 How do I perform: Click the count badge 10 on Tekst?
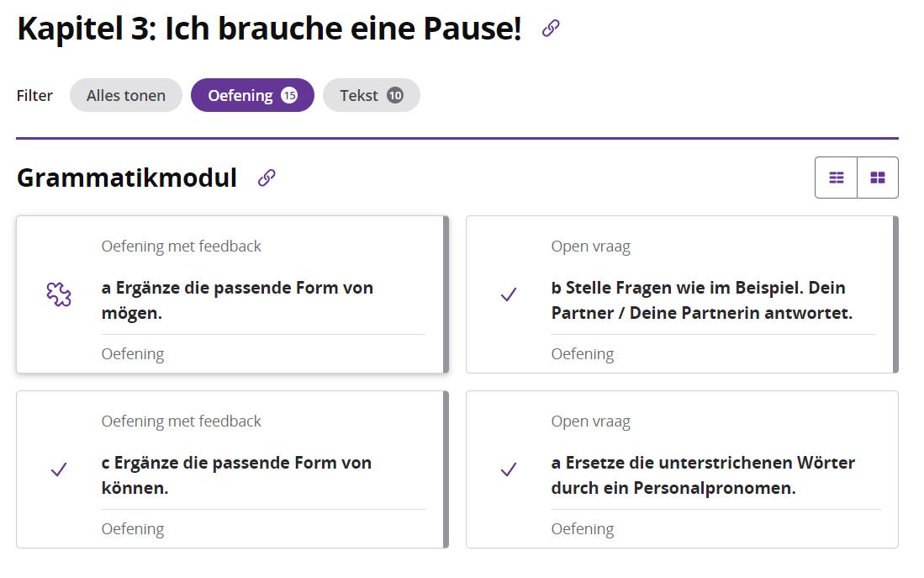pos(395,95)
